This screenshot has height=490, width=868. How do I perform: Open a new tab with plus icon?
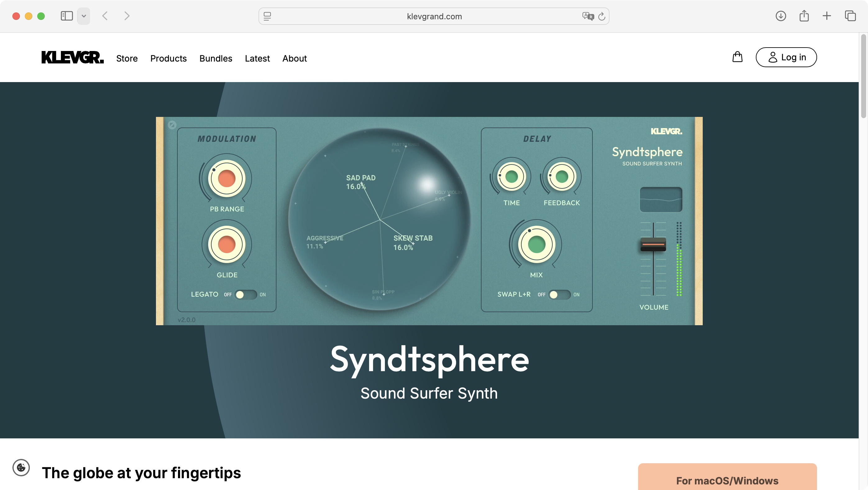click(x=827, y=16)
